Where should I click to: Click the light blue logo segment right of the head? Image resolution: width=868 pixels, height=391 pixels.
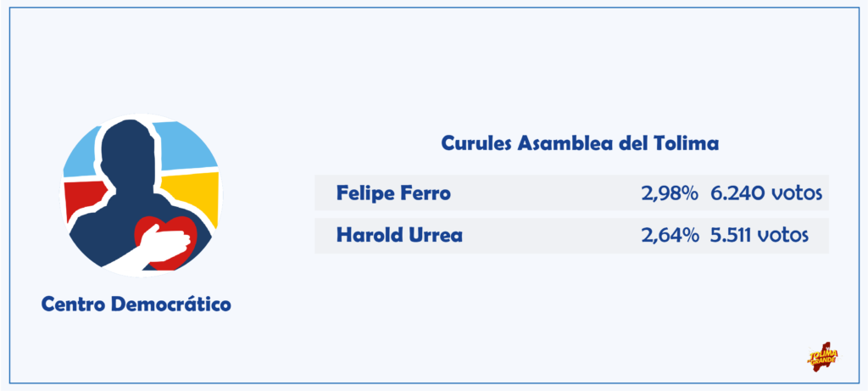184,146
